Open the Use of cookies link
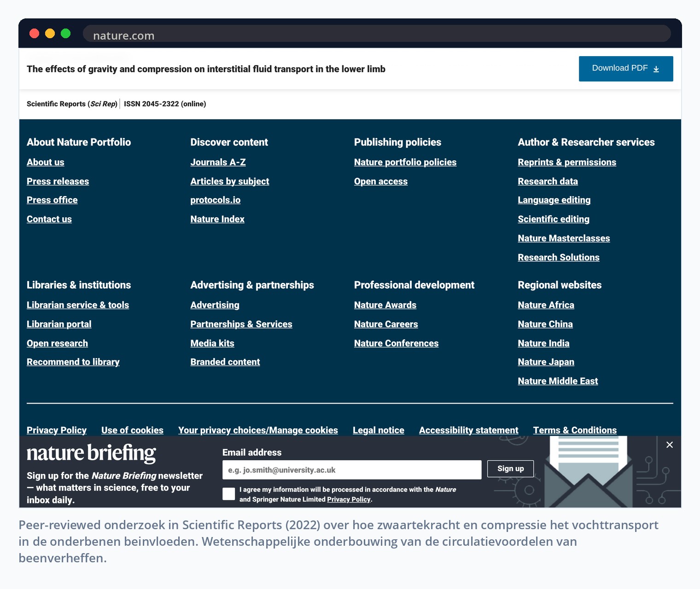This screenshot has height=589, width=700. [133, 430]
